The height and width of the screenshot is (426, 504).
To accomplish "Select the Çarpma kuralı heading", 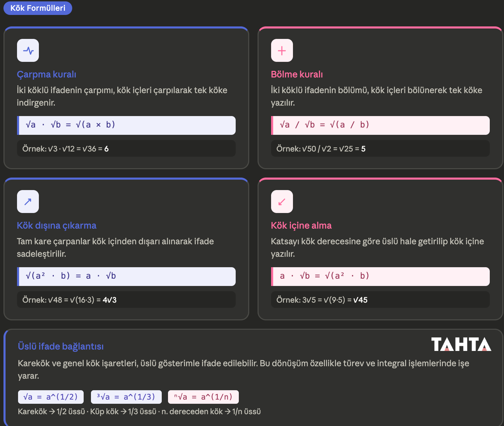I will (47, 74).
